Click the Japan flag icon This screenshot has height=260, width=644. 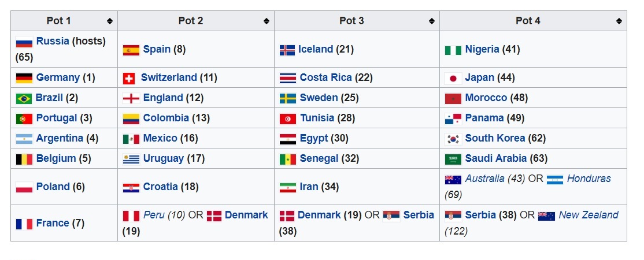pyautogui.click(x=453, y=78)
